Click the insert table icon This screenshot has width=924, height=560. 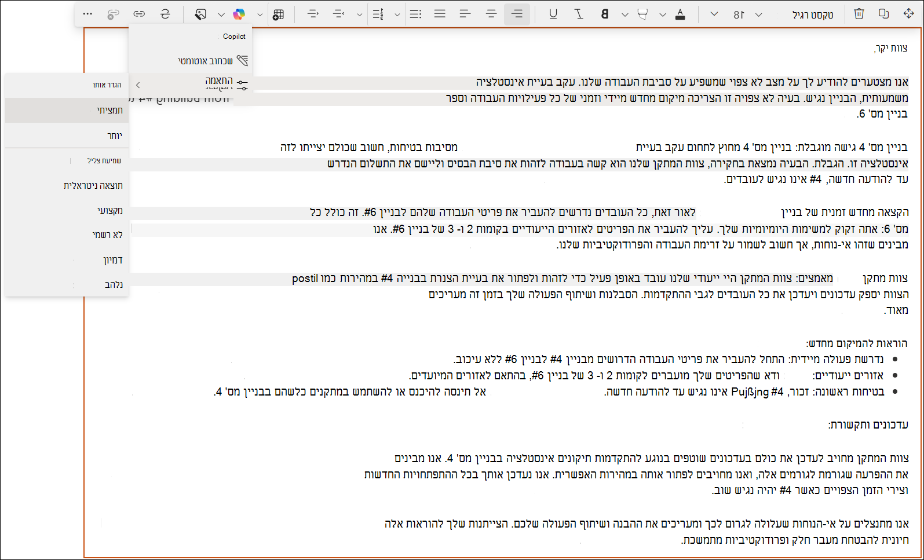coord(279,14)
